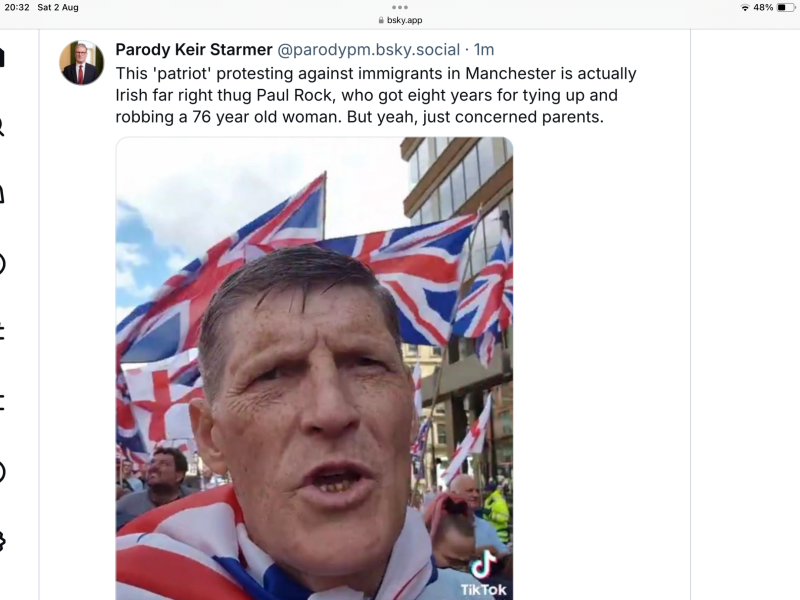The width and height of the screenshot is (800, 600).
Task: Open the post text about Manchester protest
Action: pyautogui.click(x=375, y=95)
